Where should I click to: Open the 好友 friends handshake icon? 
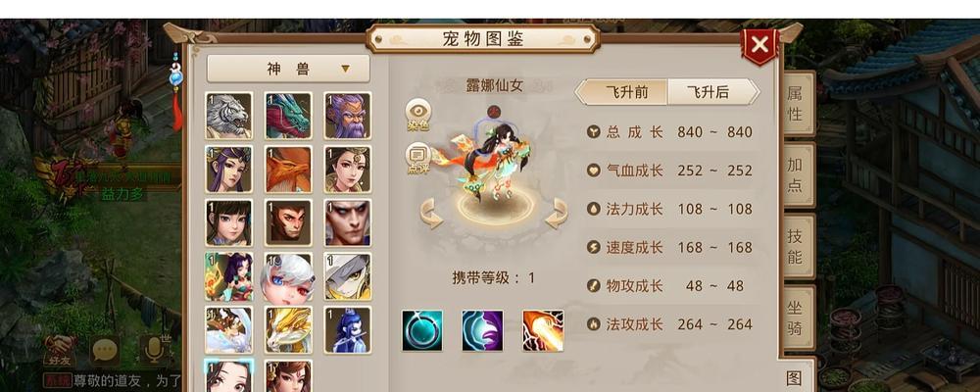point(60,351)
